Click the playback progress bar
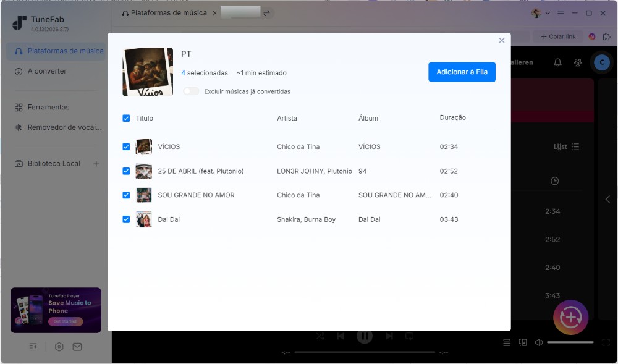 365,353
